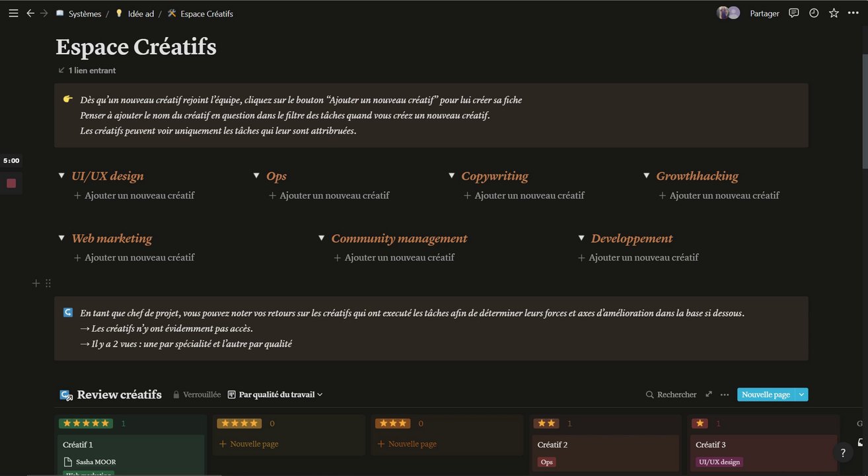Click the red stop recording button
This screenshot has height=476, width=868.
pos(11,183)
